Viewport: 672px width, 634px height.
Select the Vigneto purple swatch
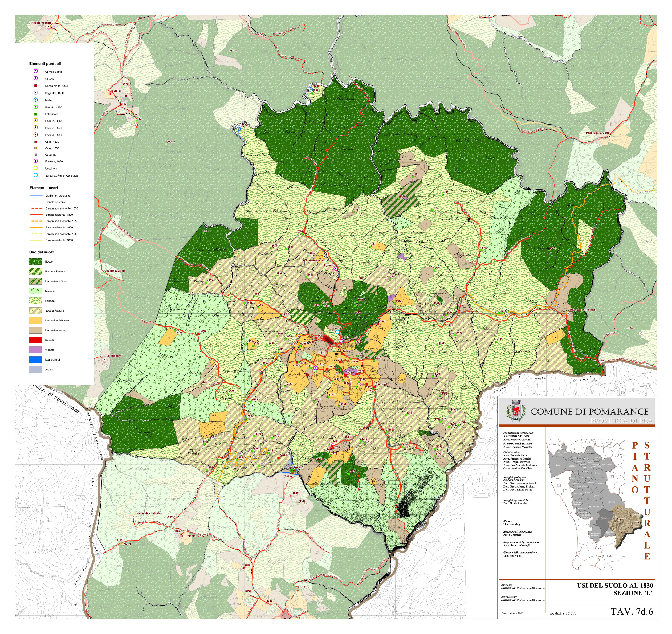[35, 350]
